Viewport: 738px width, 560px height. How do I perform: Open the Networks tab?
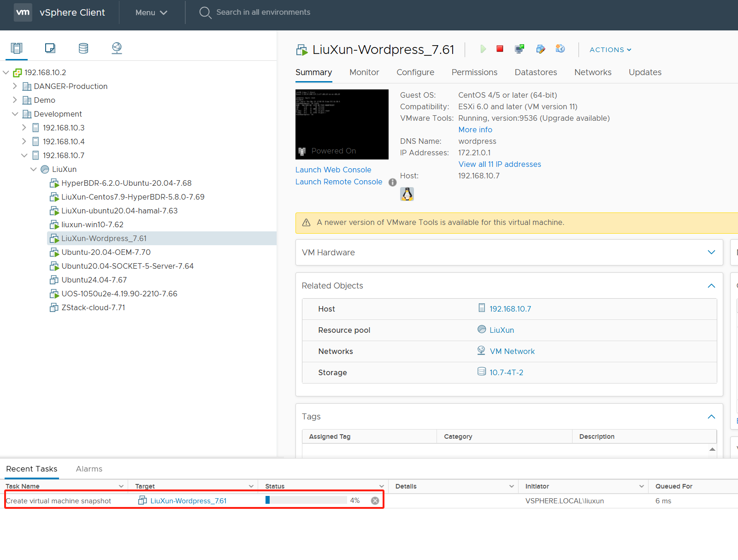[593, 72]
